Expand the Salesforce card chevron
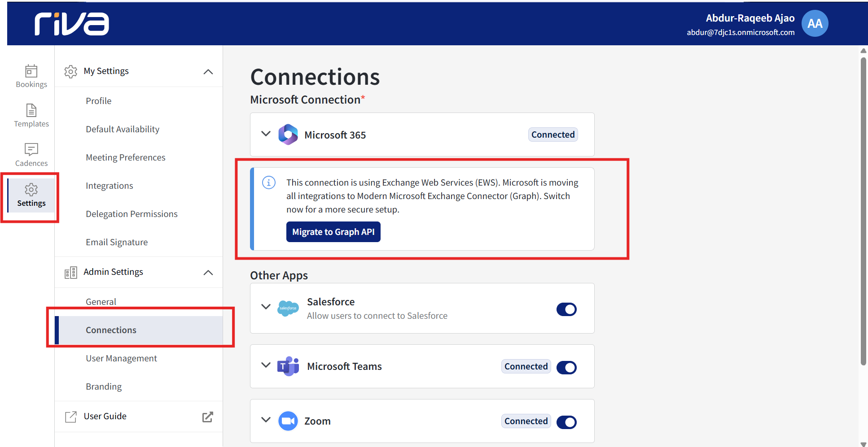The height and width of the screenshot is (447, 868). tap(266, 307)
